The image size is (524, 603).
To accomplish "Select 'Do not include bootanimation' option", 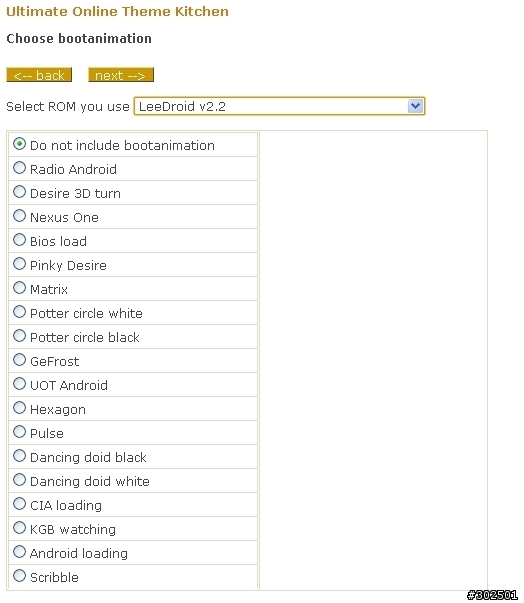I will pos(19,144).
